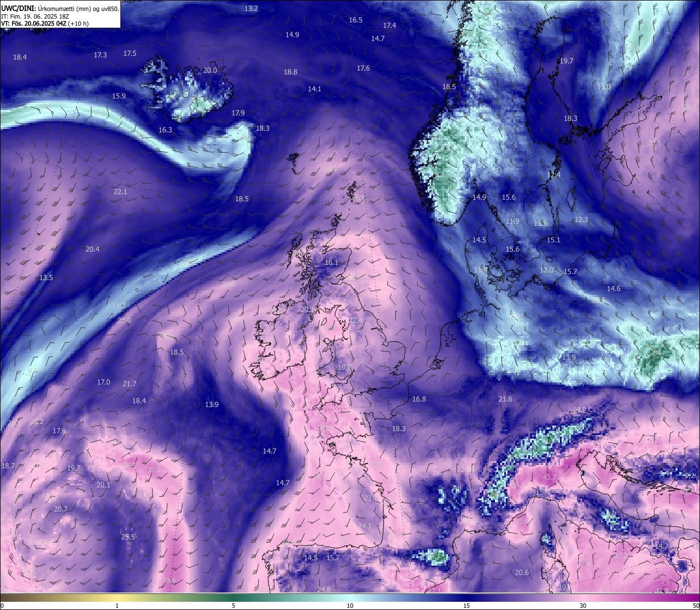The height and width of the screenshot is (610, 700).
Task: Click the 13.2 value at the top of the map
Action: point(251,9)
